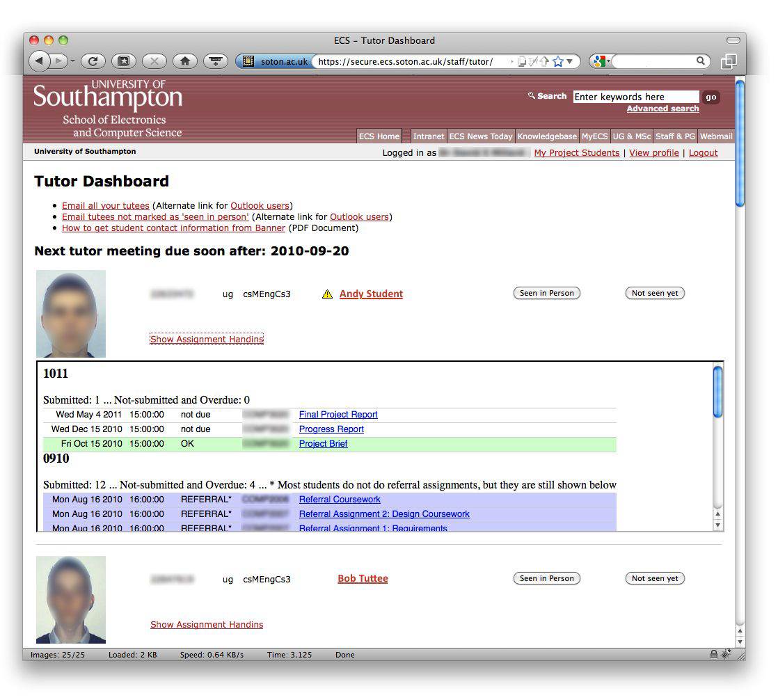Click the browser search box
The image size is (778, 700).
tap(654, 61)
